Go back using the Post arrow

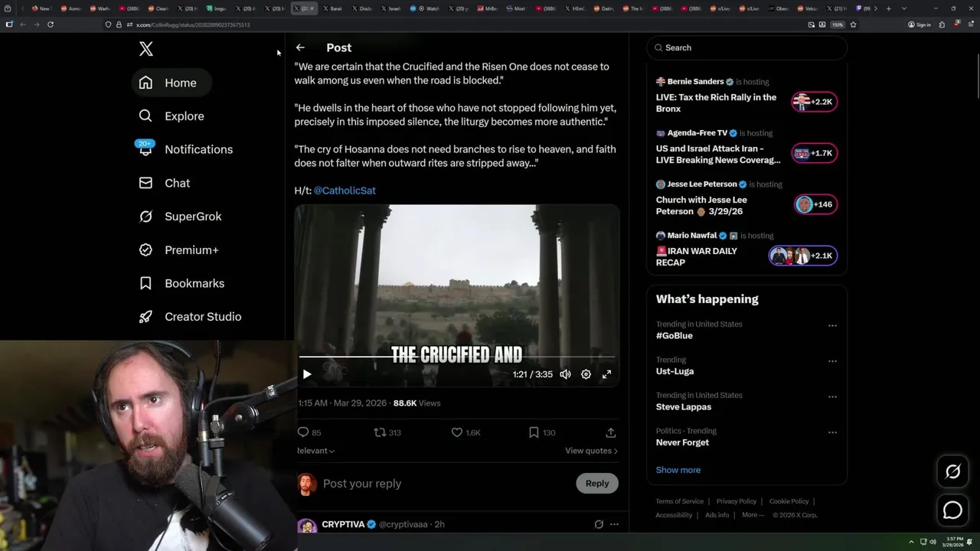pos(300,47)
